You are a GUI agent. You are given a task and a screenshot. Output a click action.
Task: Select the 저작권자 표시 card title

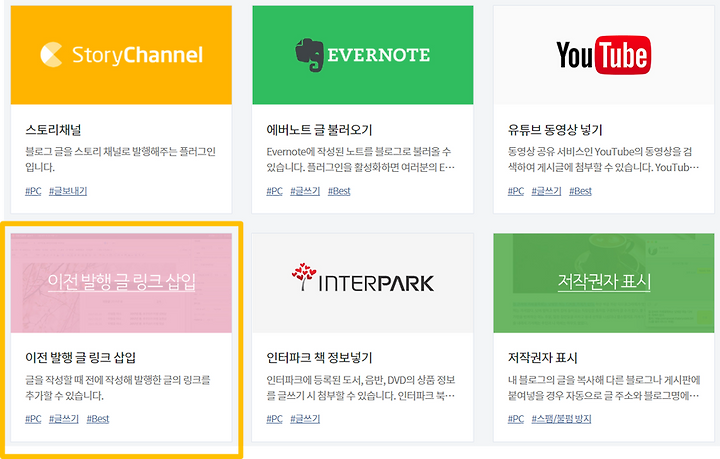(x=542, y=358)
